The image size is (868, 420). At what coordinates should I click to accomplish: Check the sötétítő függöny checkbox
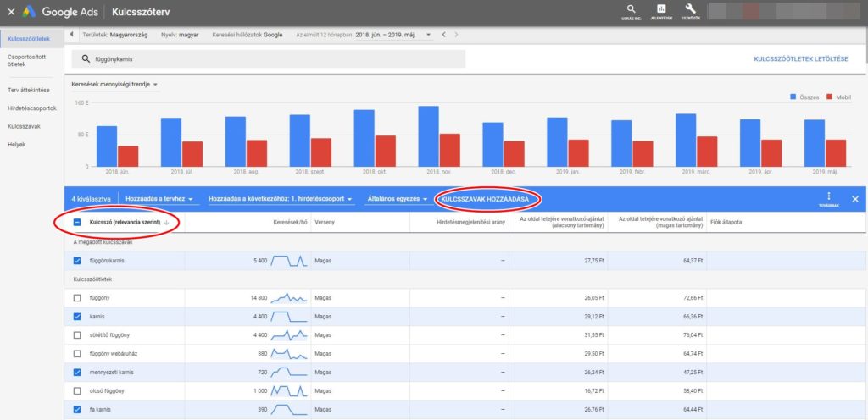77,334
